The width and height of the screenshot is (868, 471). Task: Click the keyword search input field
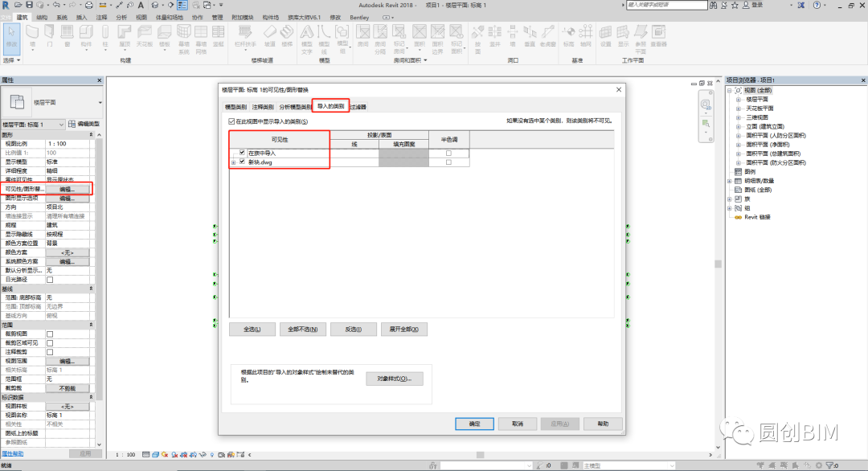click(667, 5)
